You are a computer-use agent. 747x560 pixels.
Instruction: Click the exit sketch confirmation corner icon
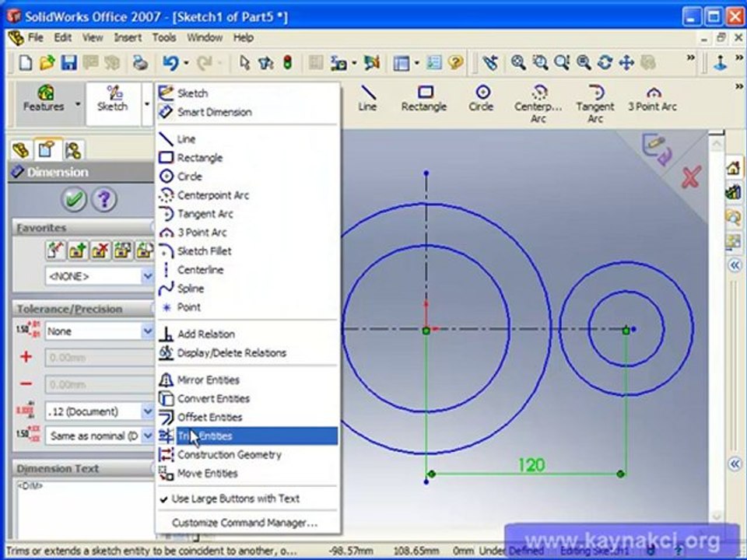pyautogui.click(x=657, y=149)
